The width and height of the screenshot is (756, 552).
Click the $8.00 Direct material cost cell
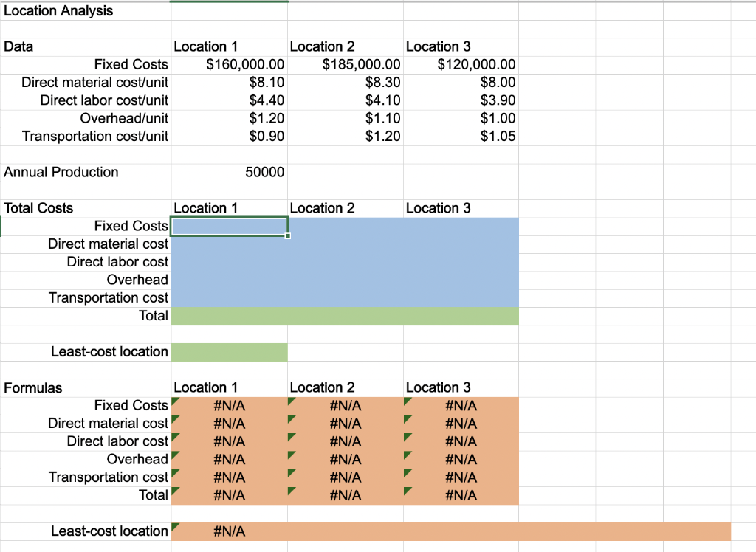461,82
